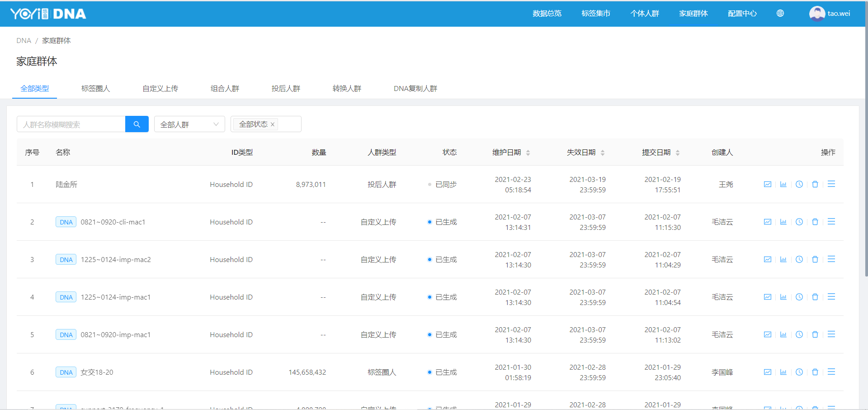Delete the 1225~0124-imp-mac1 row via trash icon
This screenshot has height=410, width=868.
(815, 297)
